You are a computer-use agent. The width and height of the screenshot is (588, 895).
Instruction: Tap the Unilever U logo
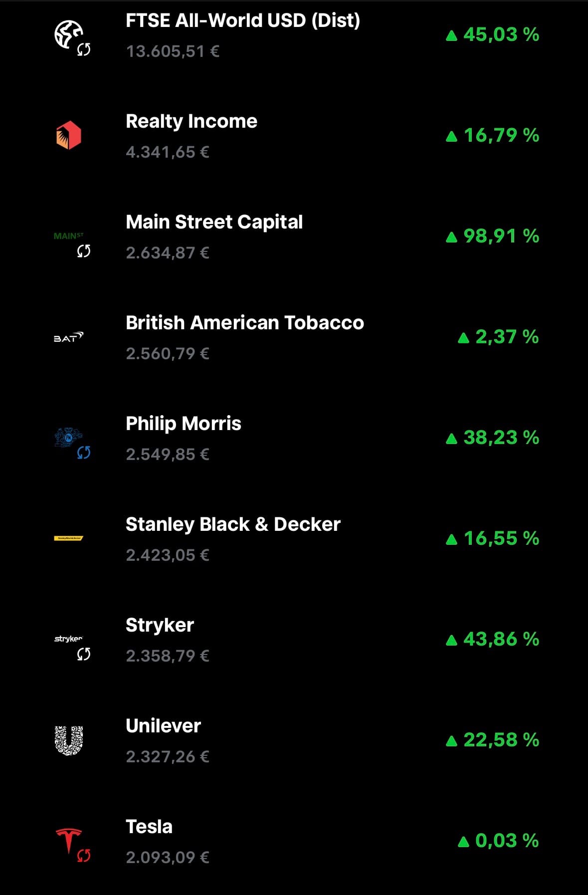click(68, 740)
